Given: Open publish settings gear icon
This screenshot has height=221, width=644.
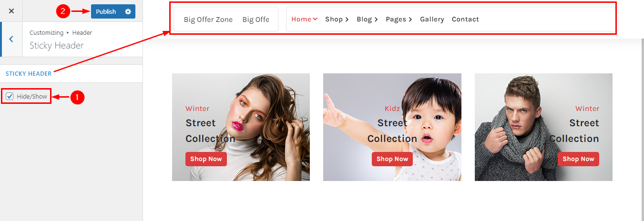Looking at the screenshot, I should (x=128, y=11).
